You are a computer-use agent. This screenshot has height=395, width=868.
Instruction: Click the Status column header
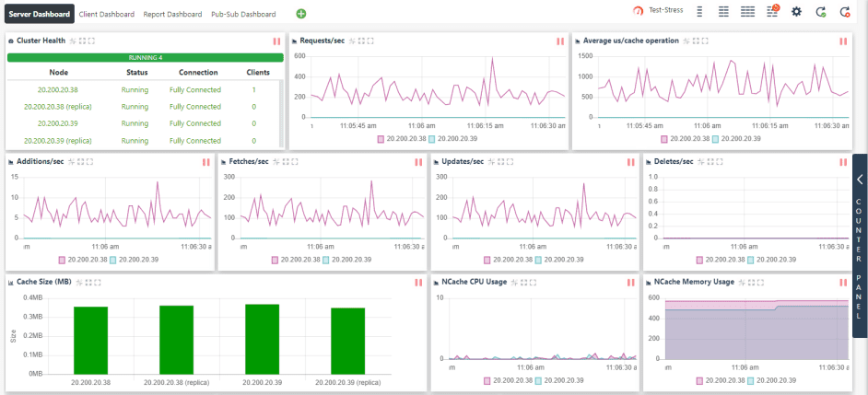(x=136, y=73)
